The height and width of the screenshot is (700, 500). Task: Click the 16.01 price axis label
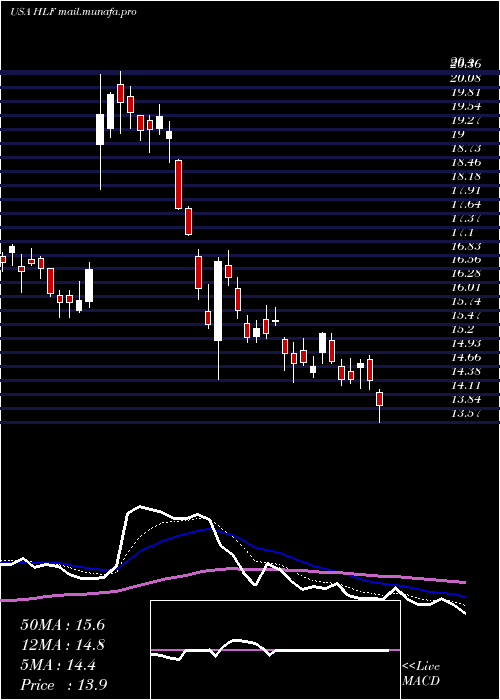465,287
